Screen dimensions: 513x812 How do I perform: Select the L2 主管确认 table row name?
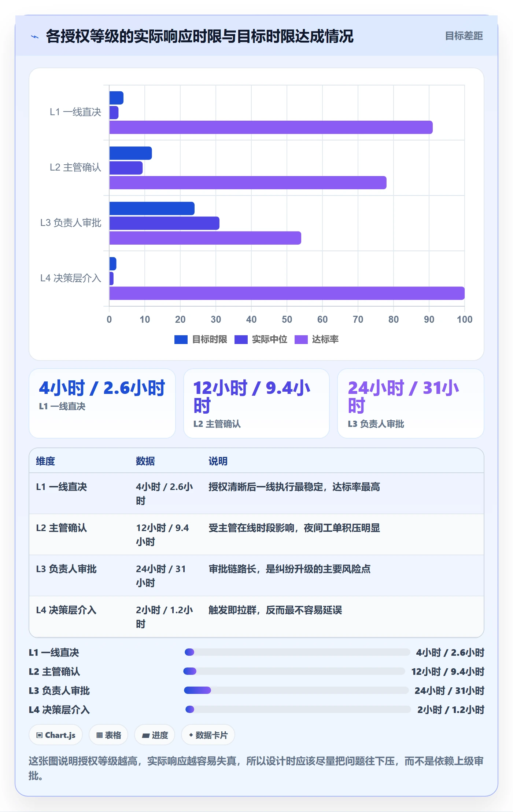(62, 528)
